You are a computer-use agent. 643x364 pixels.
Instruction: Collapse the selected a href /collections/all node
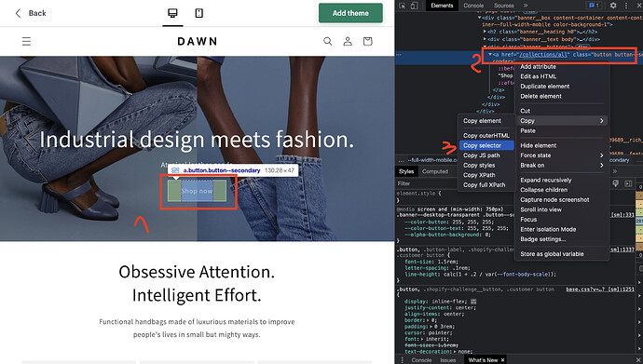(490, 54)
